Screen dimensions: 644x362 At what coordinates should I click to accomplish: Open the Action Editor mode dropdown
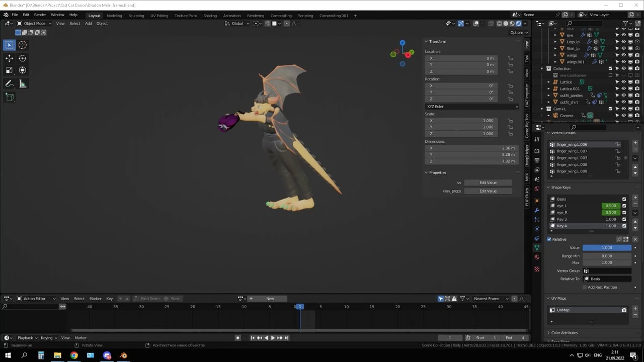click(x=37, y=299)
